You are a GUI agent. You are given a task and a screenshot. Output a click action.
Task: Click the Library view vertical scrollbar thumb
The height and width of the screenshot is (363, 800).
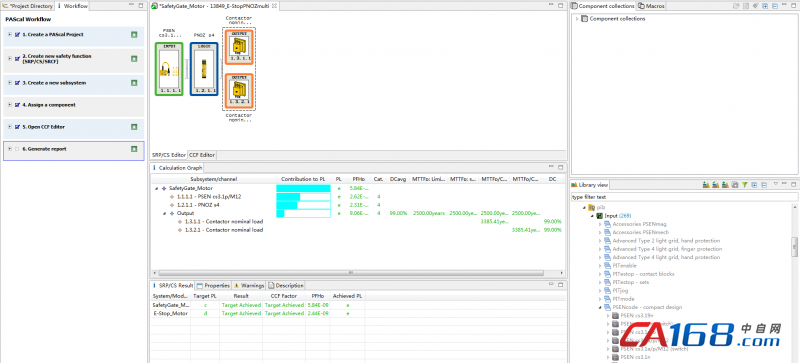click(x=794, y=247)
